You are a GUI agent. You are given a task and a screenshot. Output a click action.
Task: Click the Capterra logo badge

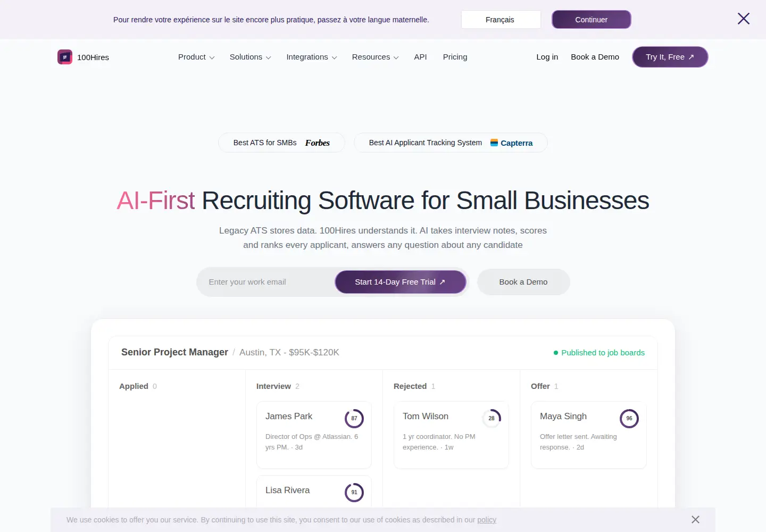[512, 143]
